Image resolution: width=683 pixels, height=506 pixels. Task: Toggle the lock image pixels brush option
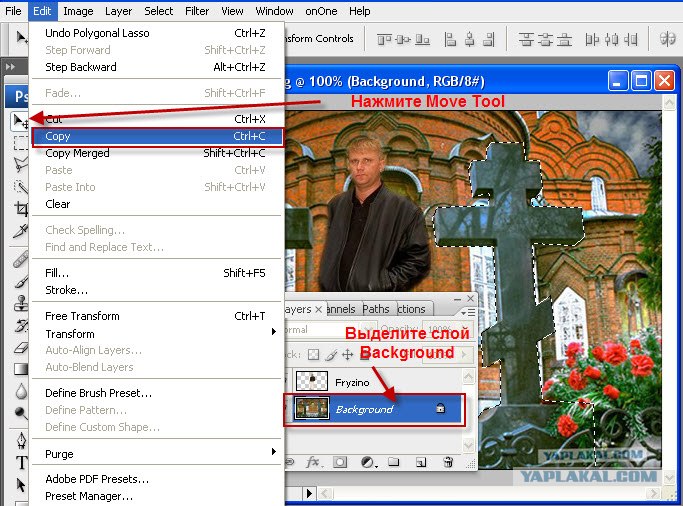point(331,355)
